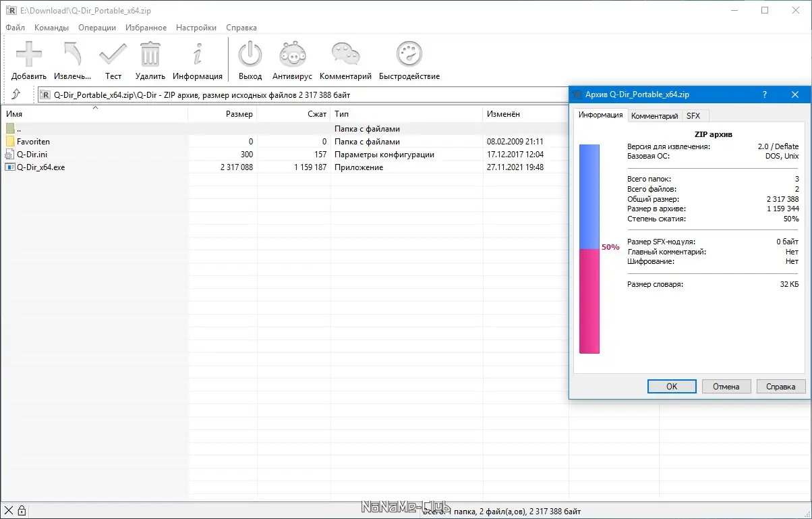Click the 50% compression ratio bar

(x=589, y=248)
